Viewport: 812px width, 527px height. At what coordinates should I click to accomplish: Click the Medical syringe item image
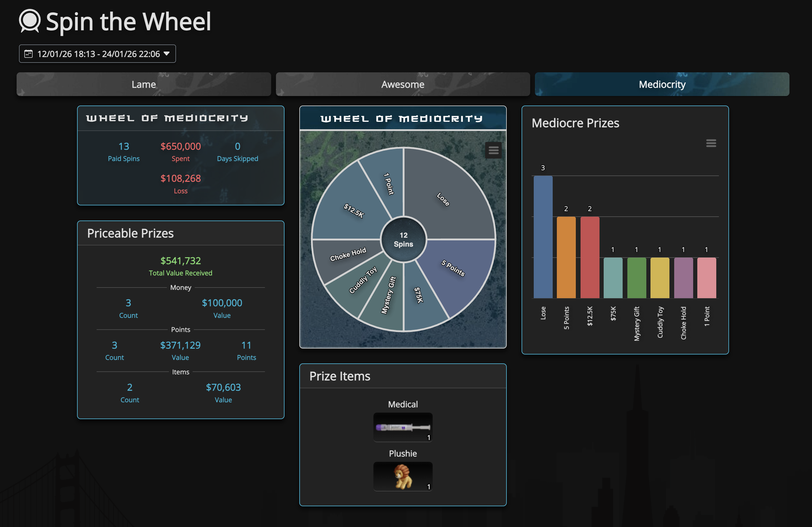(x=402, y=427)
